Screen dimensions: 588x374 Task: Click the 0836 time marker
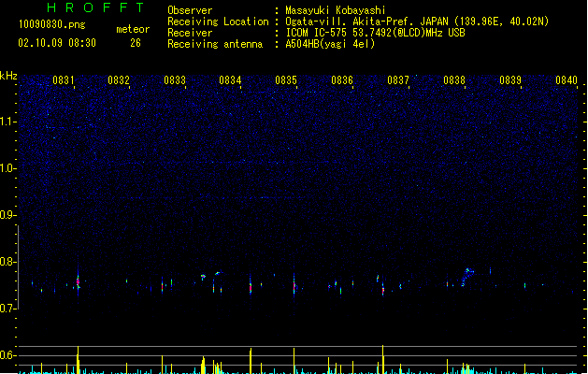tap(342, 80)
